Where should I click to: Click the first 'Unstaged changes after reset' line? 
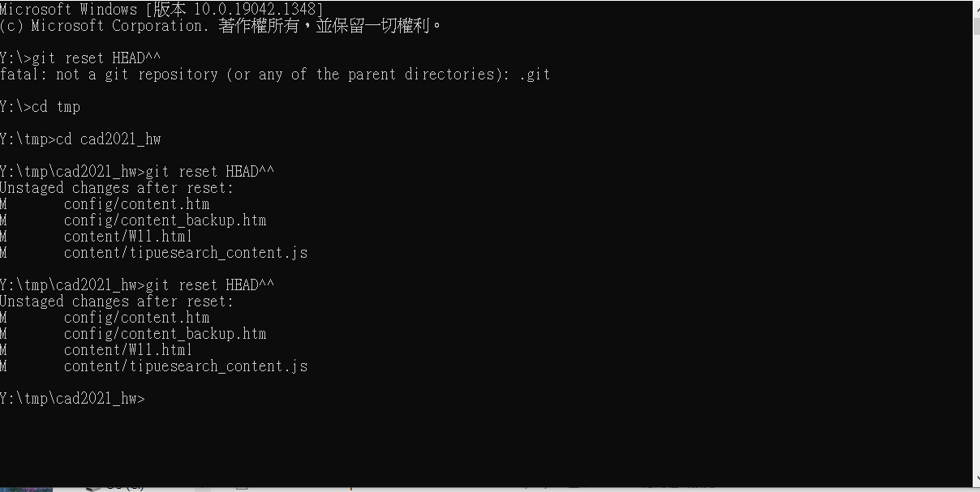[117, 188]
